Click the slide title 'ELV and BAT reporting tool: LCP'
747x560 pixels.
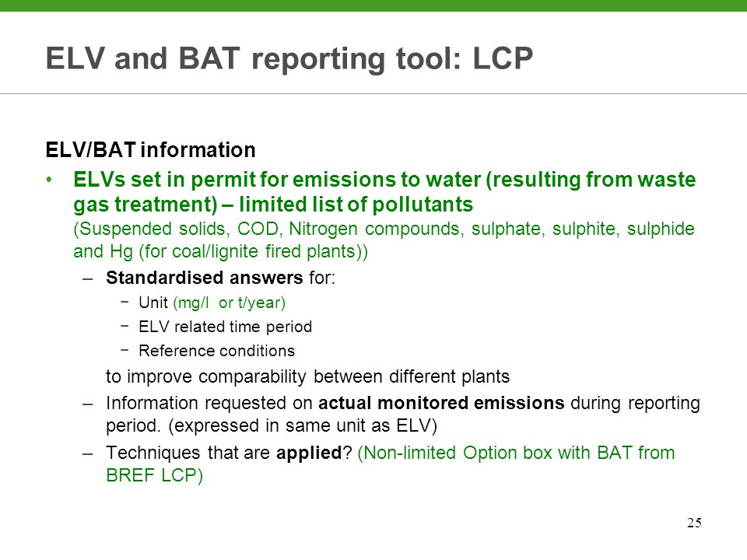289,59
